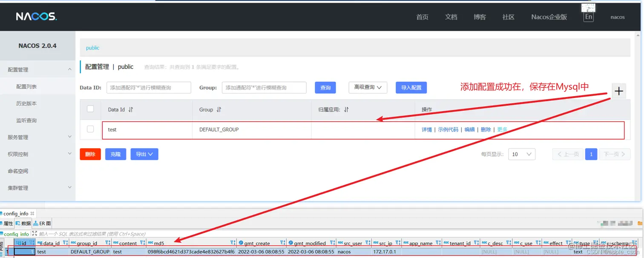Sort the Data Id column in Nacos table
Screen dimensions: 644x258
pyautogui.click(x=130, y=109)
